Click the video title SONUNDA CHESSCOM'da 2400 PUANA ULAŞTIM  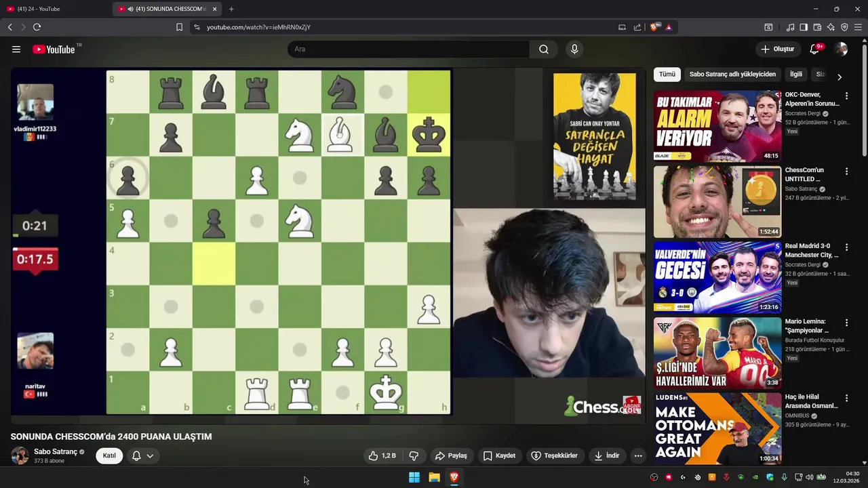111,436
